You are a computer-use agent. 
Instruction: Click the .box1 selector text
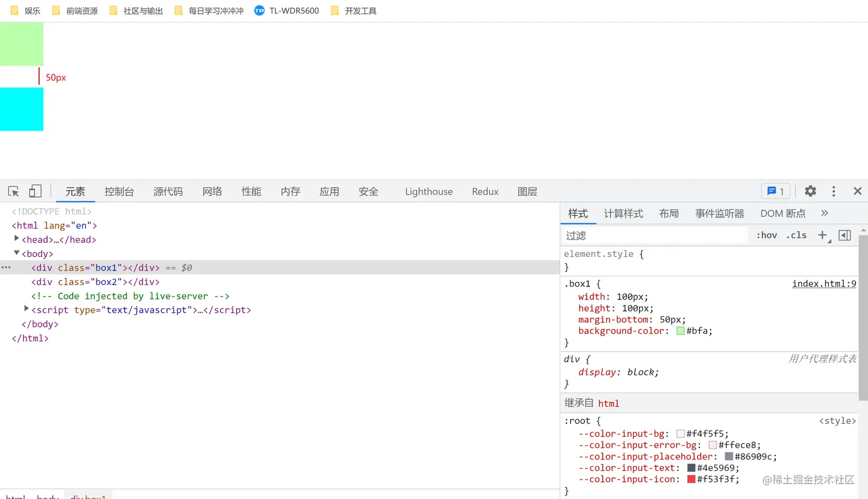[577, 284]
